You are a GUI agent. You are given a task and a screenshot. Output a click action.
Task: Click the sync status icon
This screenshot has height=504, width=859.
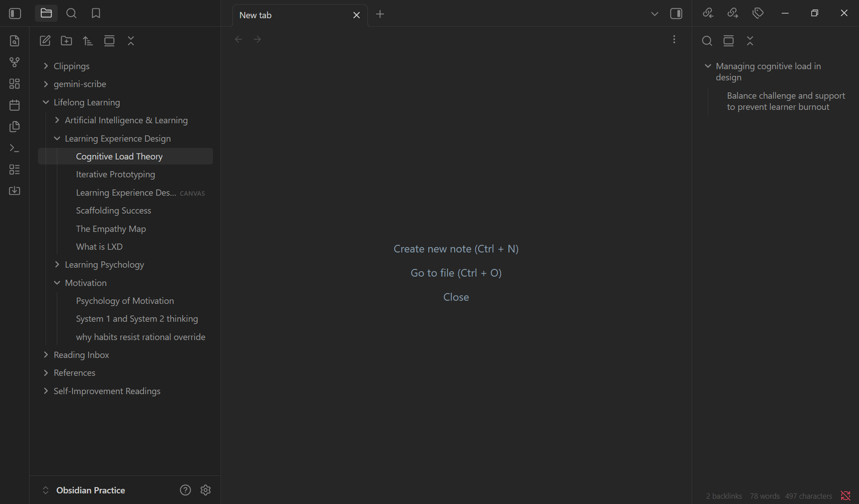[x=845, y=496]
